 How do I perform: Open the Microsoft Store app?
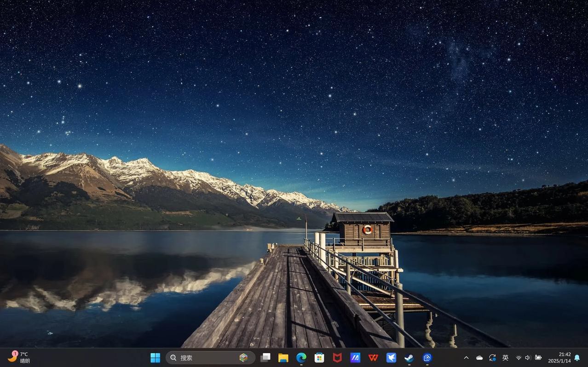[319, 357]
